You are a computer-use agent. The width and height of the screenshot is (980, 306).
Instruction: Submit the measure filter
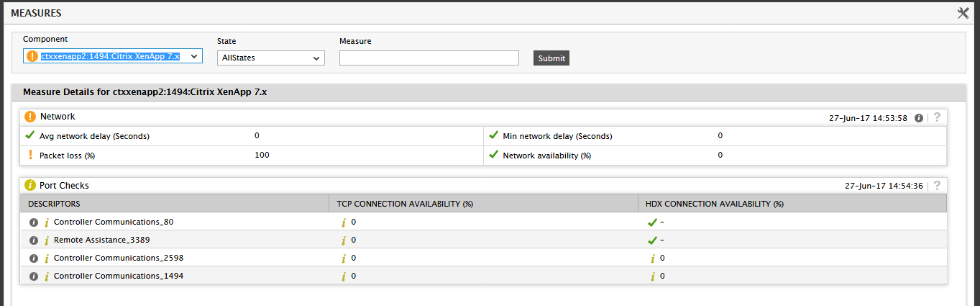[551, 58]
